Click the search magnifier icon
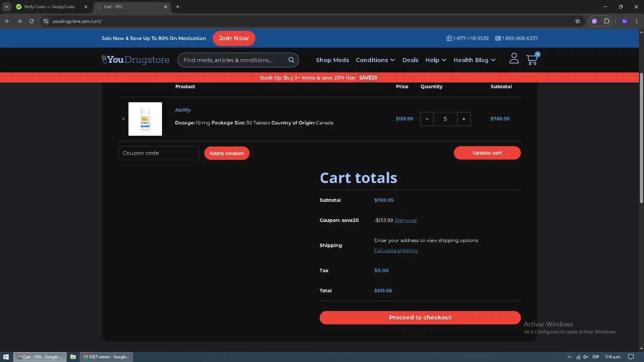This screenshot has height=362, width=644. point(291,60)
